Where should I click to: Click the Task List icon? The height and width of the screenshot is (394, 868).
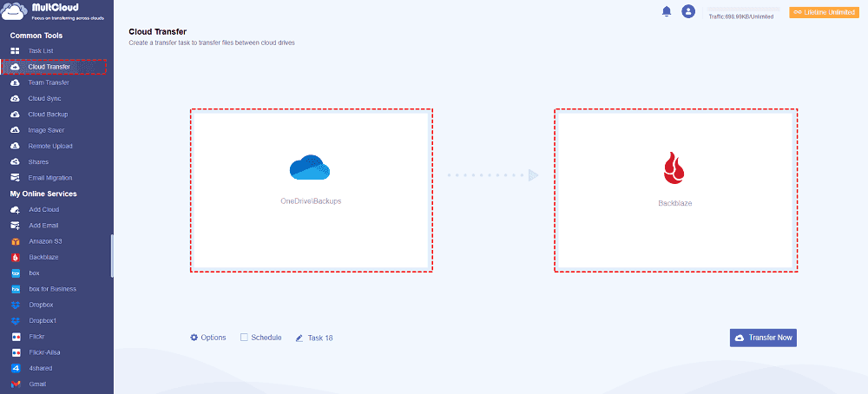pos(16,51)
